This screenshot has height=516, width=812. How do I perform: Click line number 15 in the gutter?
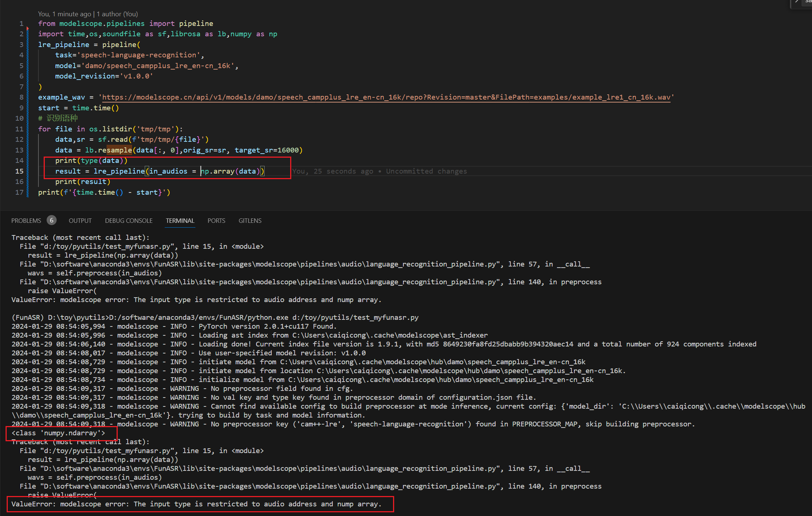(19, 171)
